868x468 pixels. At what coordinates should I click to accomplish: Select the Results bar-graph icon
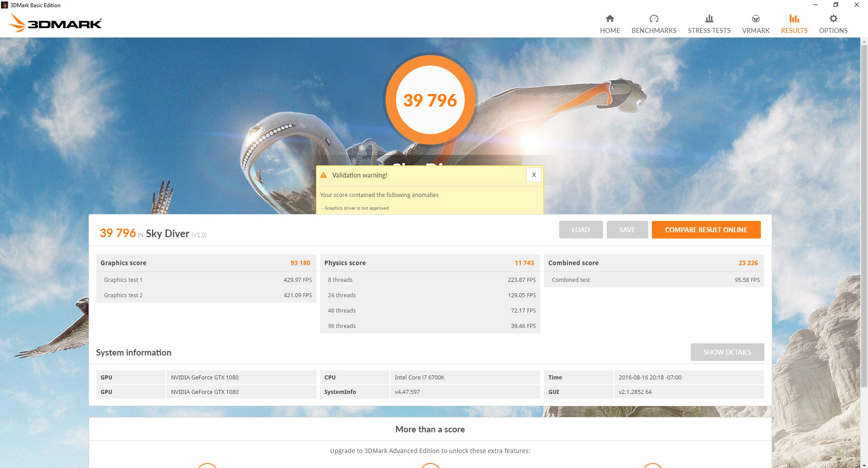[x=794, y=19]
